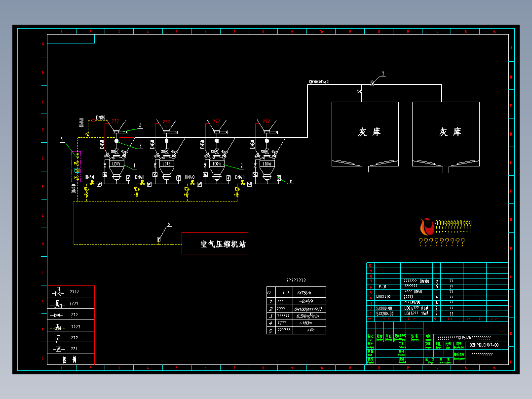Screen dimensions: 532x399
Task: Click the DN80 pipe label
Action: [101, 118]
